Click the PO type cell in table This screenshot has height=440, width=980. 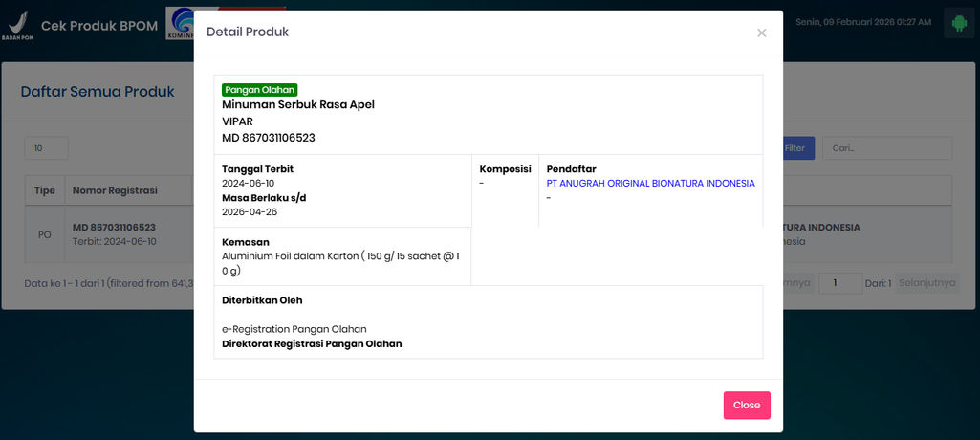pos(45,234)
